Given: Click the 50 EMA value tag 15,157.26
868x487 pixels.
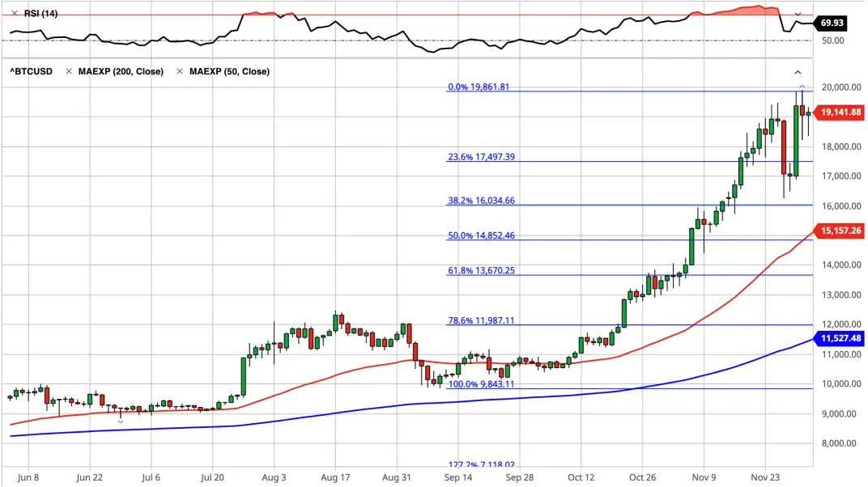Looking at the screenshot, I should tap(839, 231).
